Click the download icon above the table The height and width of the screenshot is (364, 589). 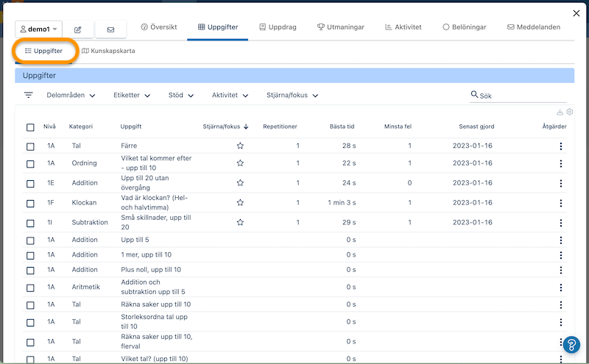(560, 112)
